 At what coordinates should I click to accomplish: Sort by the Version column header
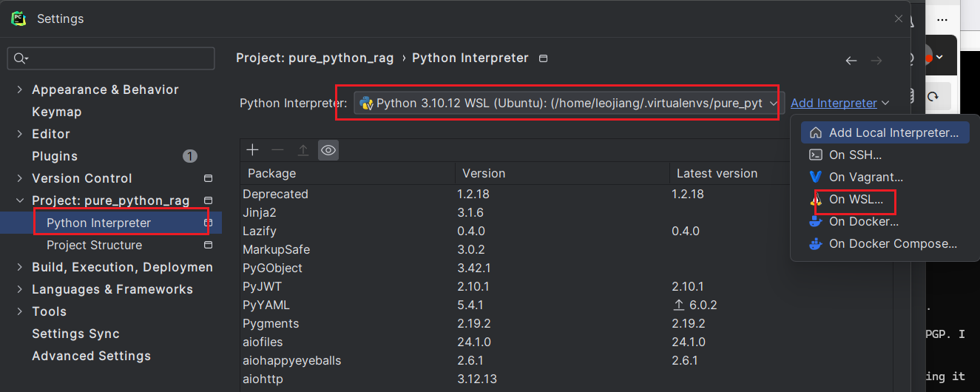tap(562, 173)
